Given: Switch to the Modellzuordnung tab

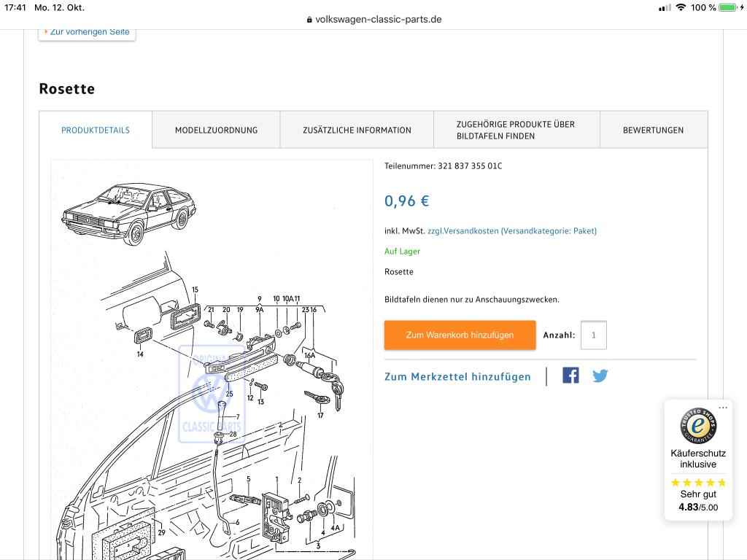Looking at the screenshot, I should click(216, 130).
